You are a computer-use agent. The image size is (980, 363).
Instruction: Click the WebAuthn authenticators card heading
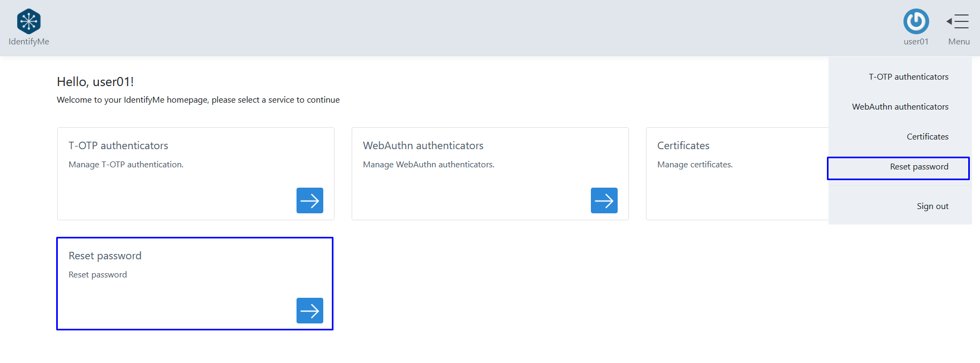(x=423, y=145)
